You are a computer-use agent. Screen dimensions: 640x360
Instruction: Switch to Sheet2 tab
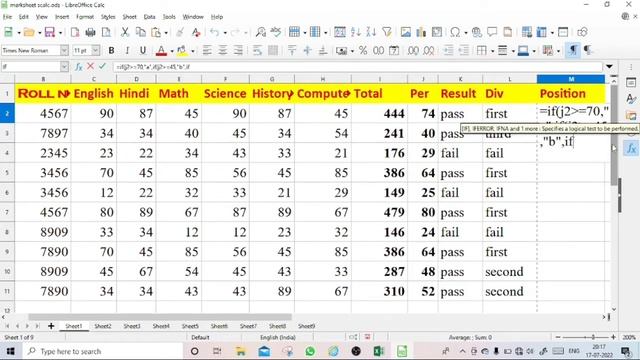pyautogui.click(x=103, y=326)
